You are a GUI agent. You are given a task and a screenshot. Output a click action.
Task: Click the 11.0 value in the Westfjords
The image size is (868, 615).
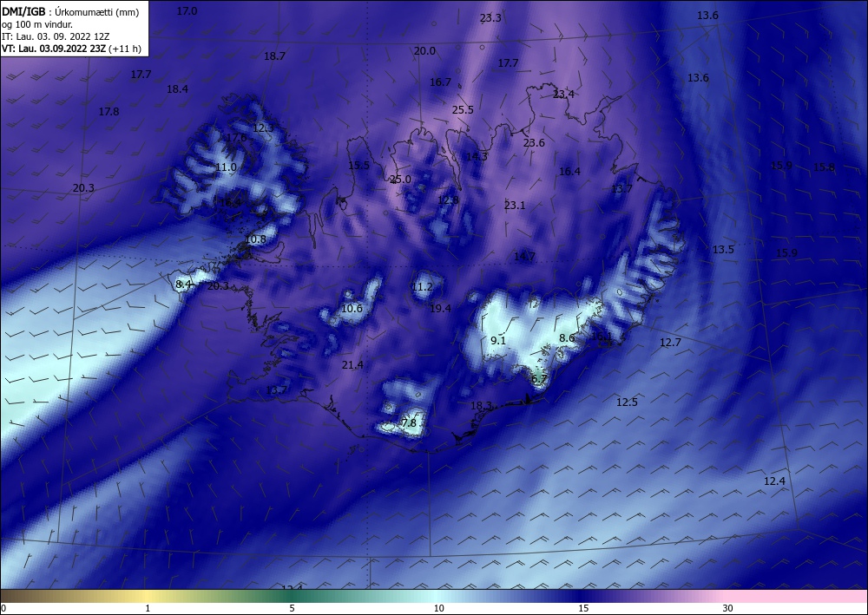(226, 167)
